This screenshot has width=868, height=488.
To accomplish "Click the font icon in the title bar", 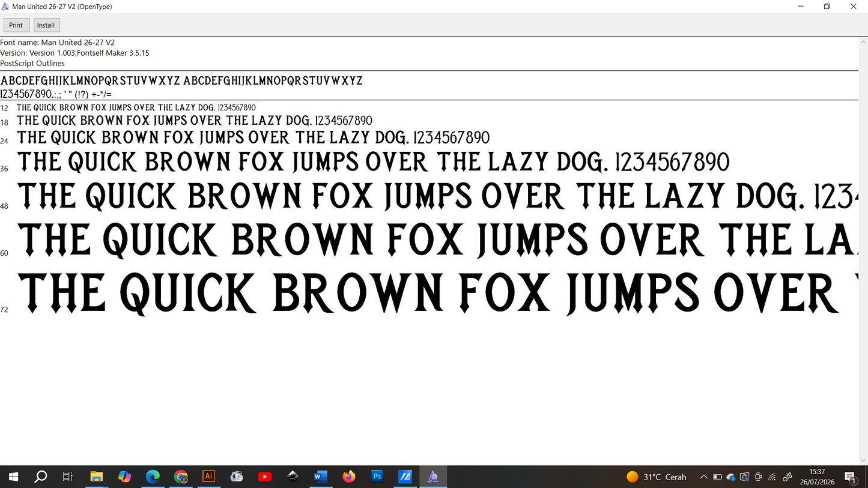I will pyautogui.click(x=5, y=7).
